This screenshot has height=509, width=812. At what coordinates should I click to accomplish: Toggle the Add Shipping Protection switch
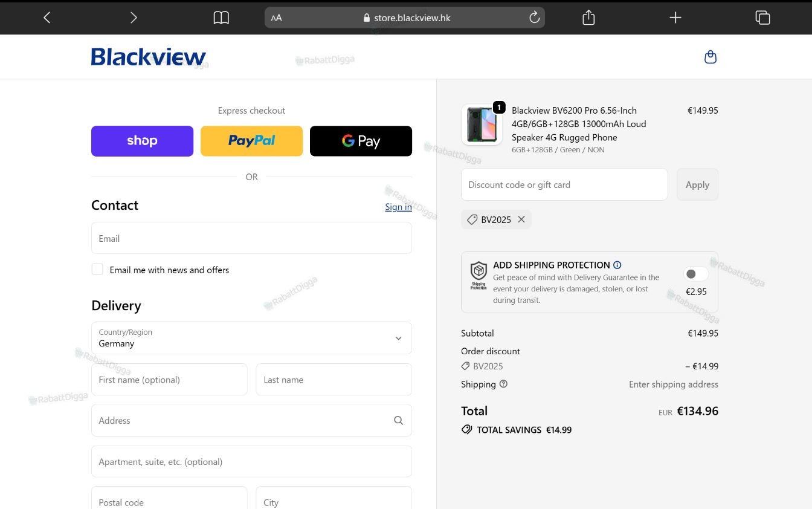pos(696,274)
